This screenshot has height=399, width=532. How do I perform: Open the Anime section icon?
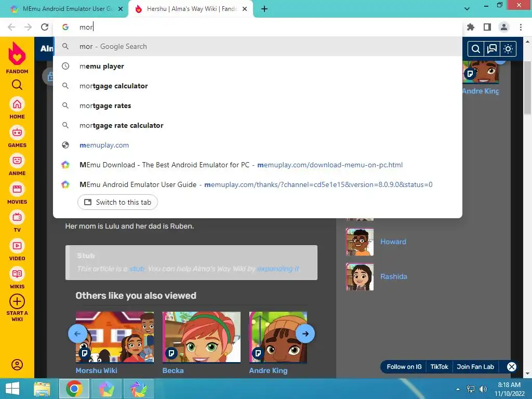click(17, 161)
